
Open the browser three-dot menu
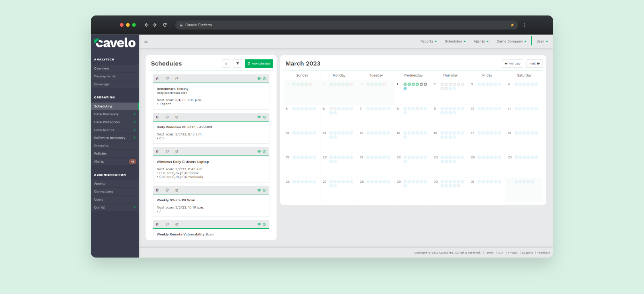point(524,25)
